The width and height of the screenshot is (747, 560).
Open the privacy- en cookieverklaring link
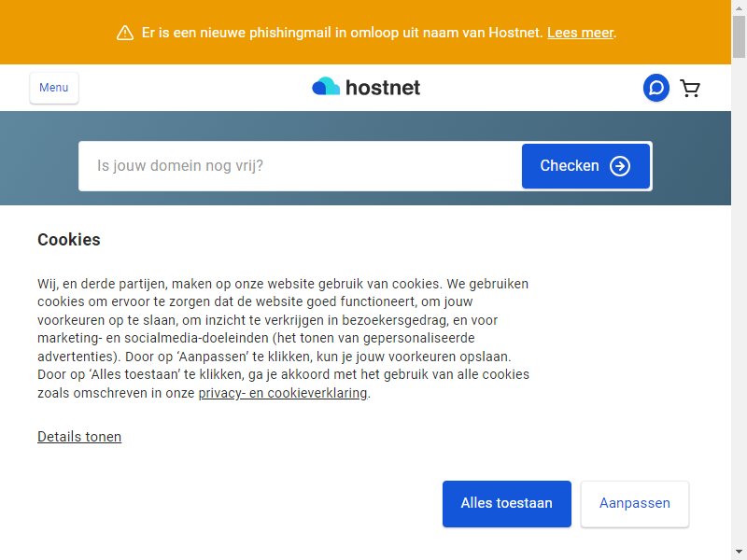point(283,393)
